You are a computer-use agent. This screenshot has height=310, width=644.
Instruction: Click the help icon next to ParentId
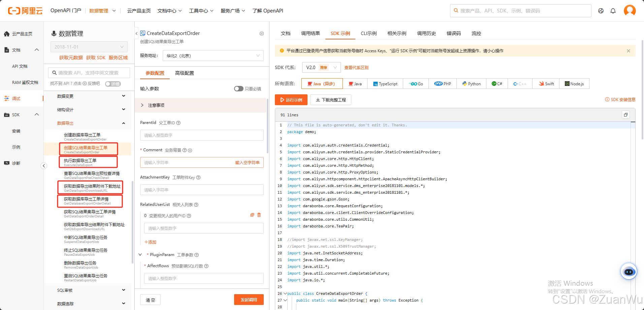179,123
